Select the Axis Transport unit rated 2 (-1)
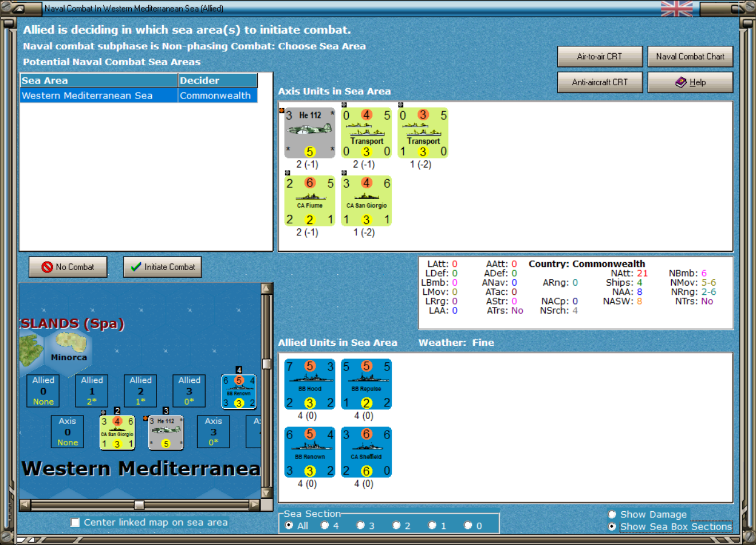This screenshot has width=756, height=545. (367, 133)
